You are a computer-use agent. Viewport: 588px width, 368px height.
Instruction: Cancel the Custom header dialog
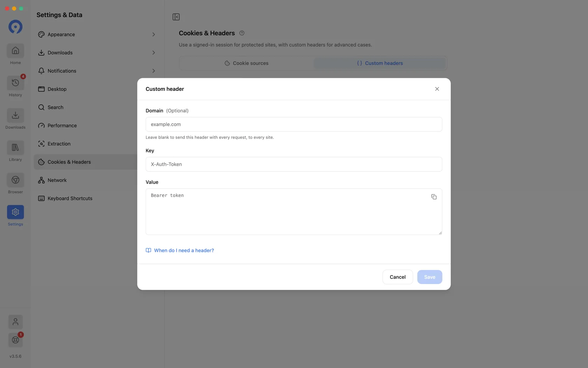pos(398,277)
